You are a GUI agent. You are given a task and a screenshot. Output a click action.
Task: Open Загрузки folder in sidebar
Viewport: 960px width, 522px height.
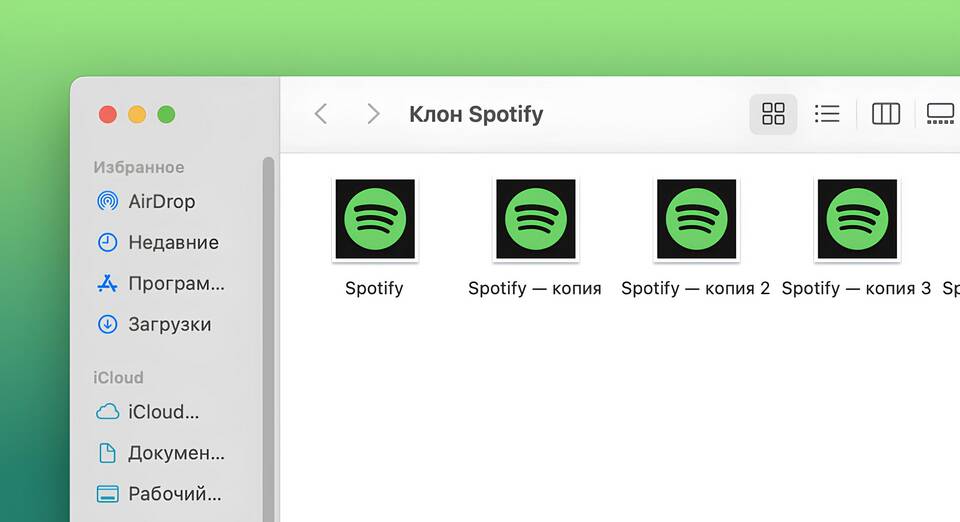169,324
